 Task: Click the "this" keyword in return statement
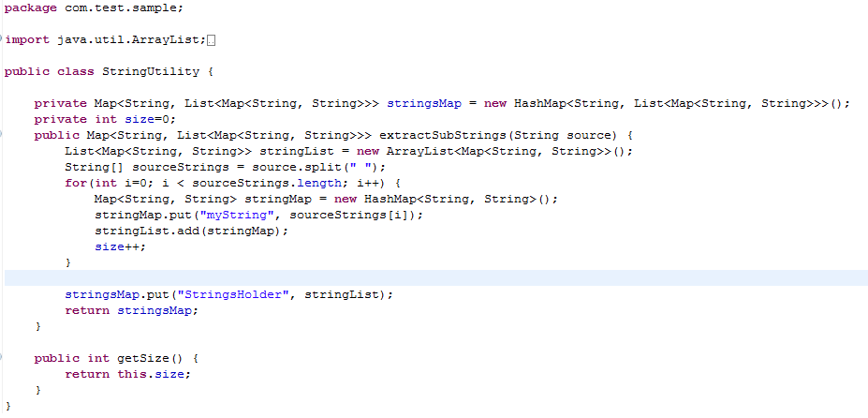point(132,374)
